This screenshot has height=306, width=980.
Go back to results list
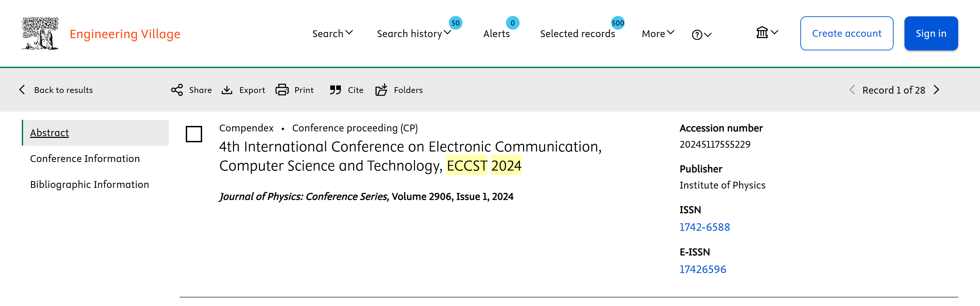pyautogui.click(x=55, y=90)
